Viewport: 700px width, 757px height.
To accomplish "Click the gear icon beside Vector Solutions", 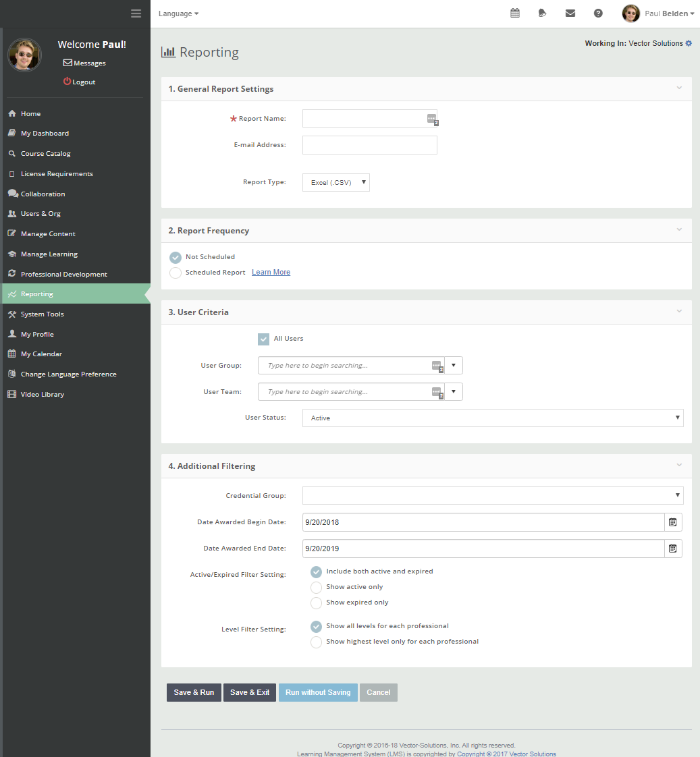I will click(689, 43).
